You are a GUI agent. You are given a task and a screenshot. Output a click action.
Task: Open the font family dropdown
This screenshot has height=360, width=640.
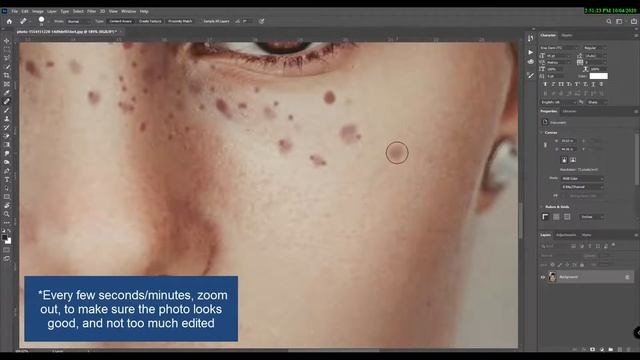point(560,48)
